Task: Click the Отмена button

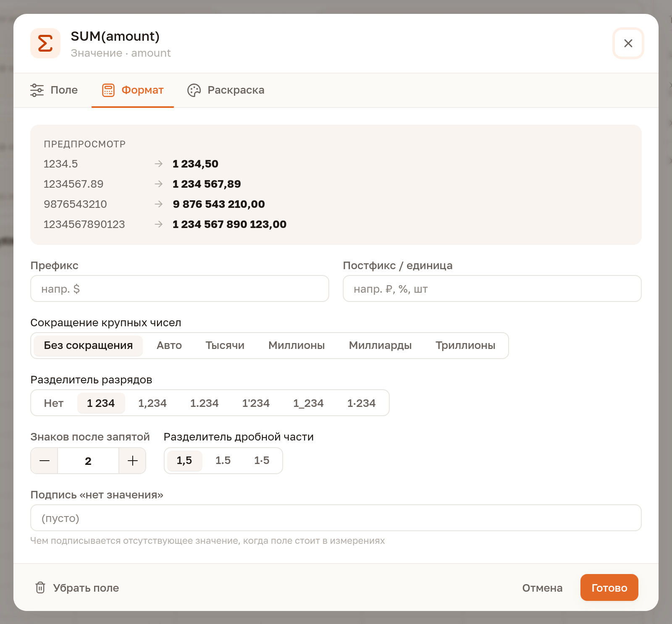Action: [x=542, y=587]
